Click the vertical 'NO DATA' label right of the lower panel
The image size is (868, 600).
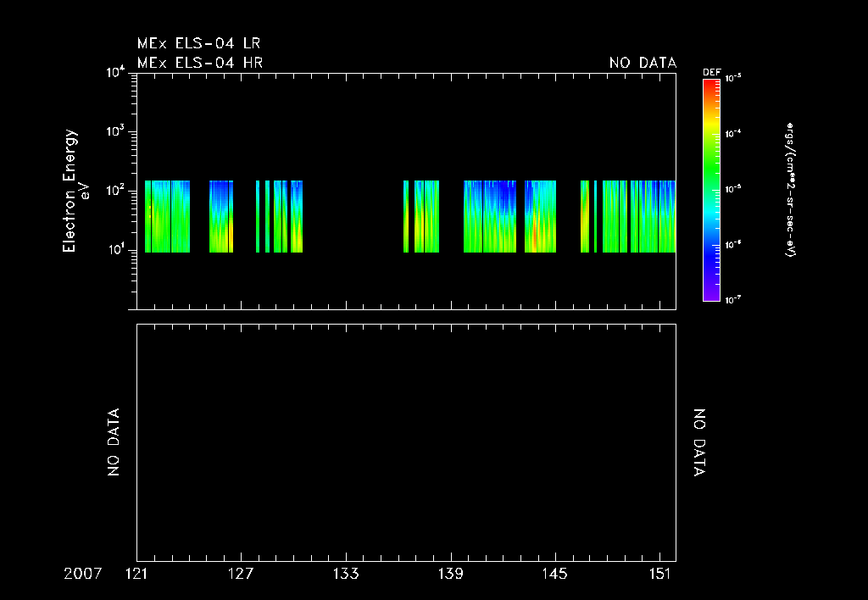pos(699,442)
